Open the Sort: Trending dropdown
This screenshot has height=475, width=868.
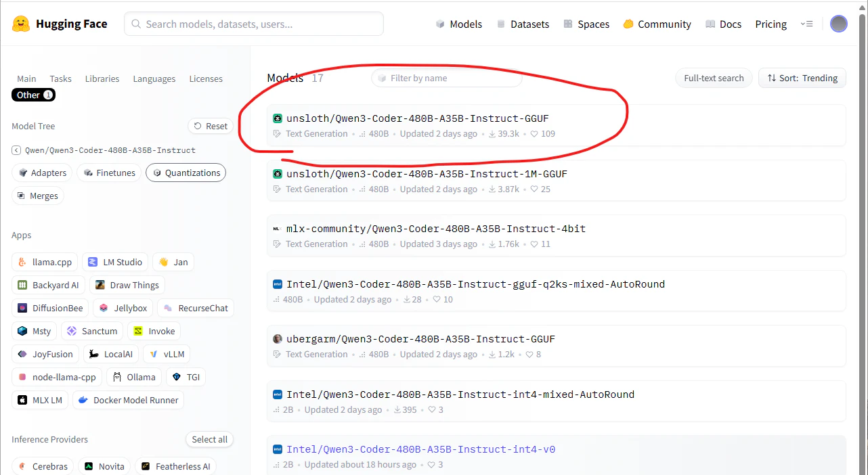tap(802, 78)
